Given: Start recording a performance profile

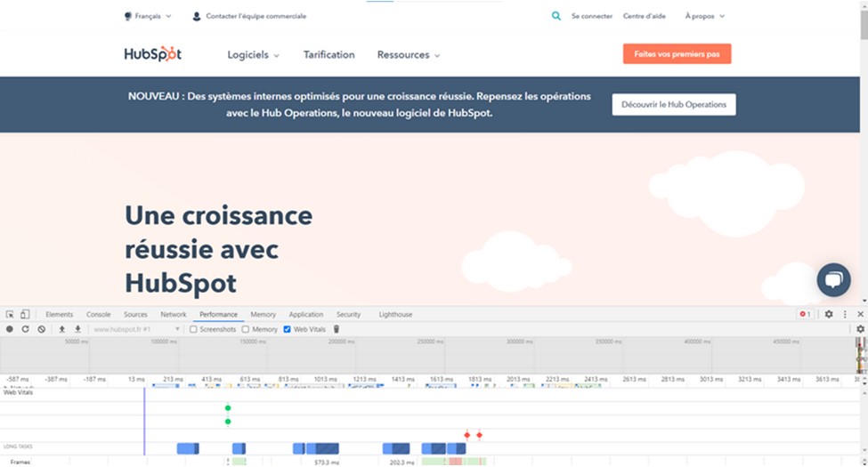Looking at the screenshot, I should [10, 329].
